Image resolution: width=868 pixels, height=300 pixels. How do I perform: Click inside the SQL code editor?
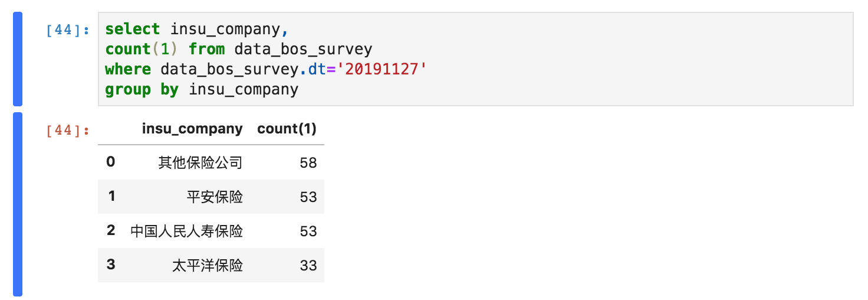(476, 59)
